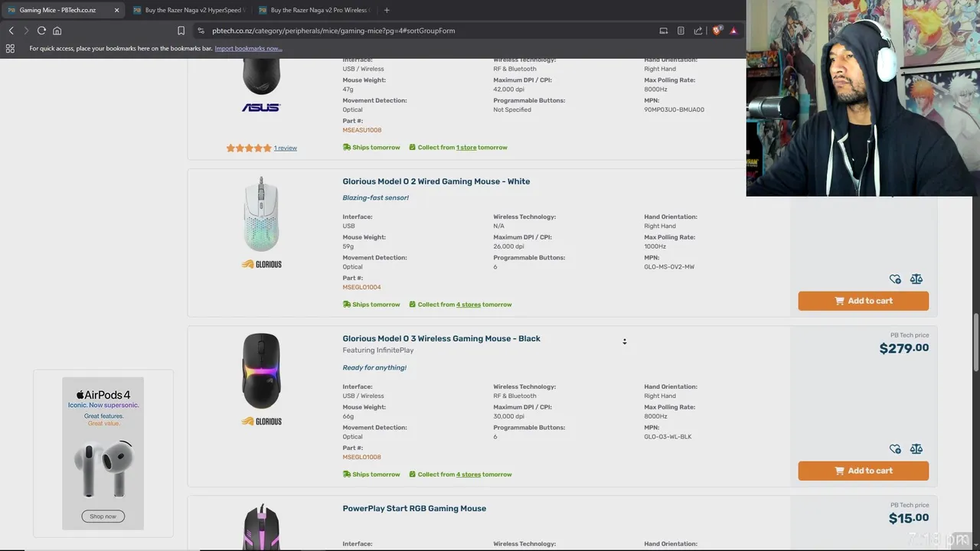This screenshot has height=551, width=980.
Task: Open 4 stores link for Model O 2
Action: [469, 305]
